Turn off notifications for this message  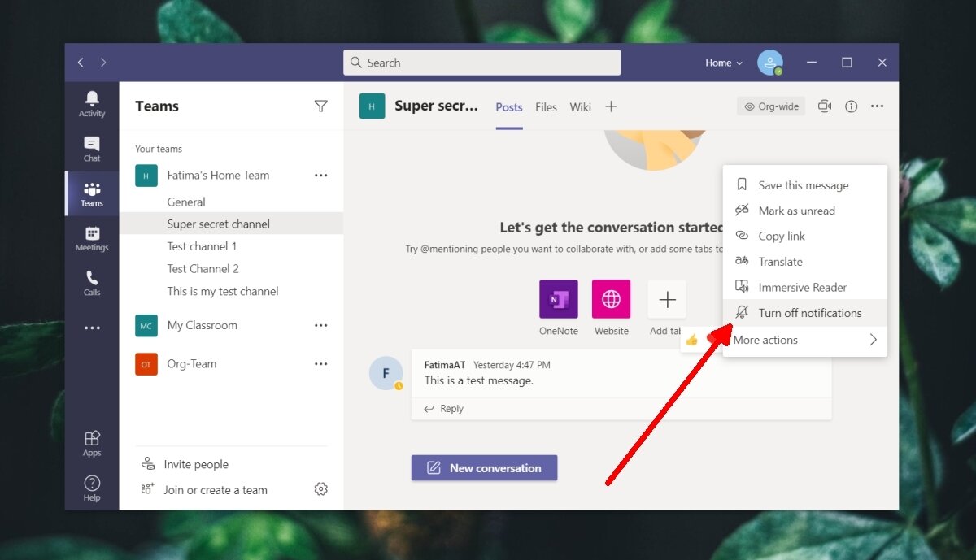[x=809, y=312]
